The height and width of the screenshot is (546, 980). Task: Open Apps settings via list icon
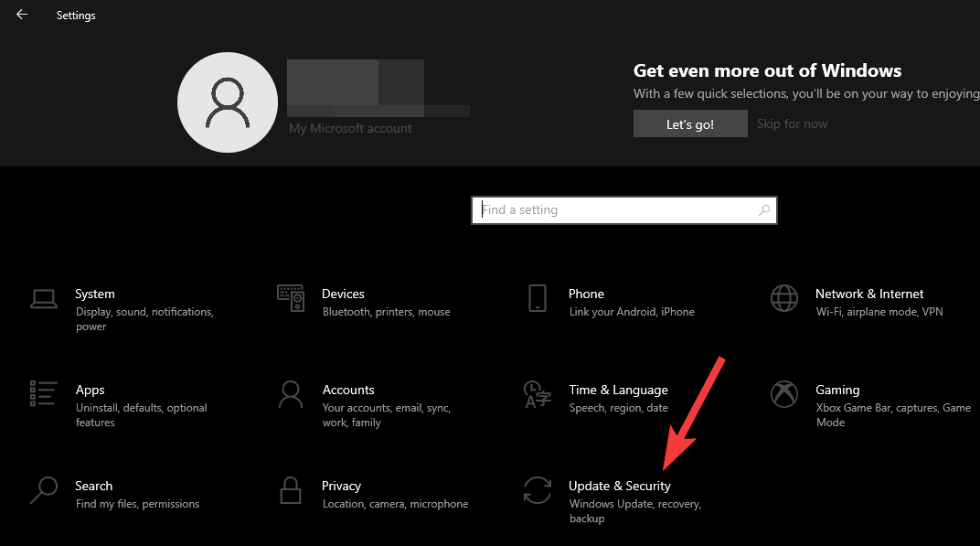[x=44, y=394]
